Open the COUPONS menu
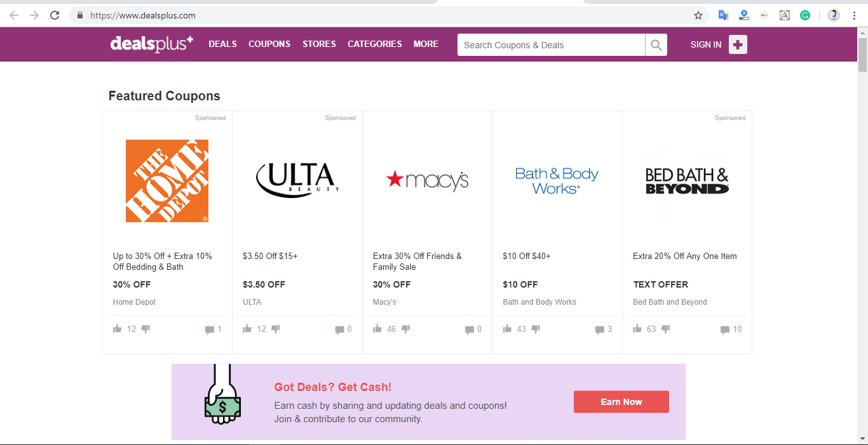Screen dimensions: 868x445 click(269, 44)
